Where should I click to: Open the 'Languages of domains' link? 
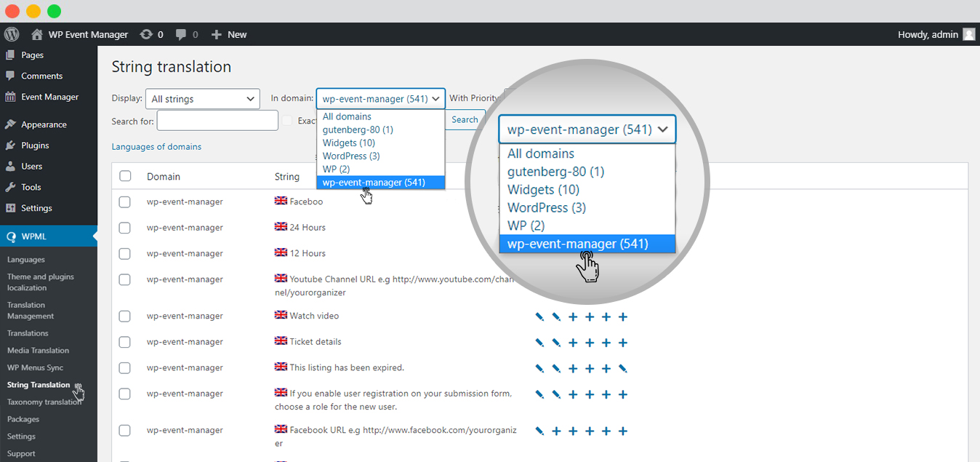156,147
